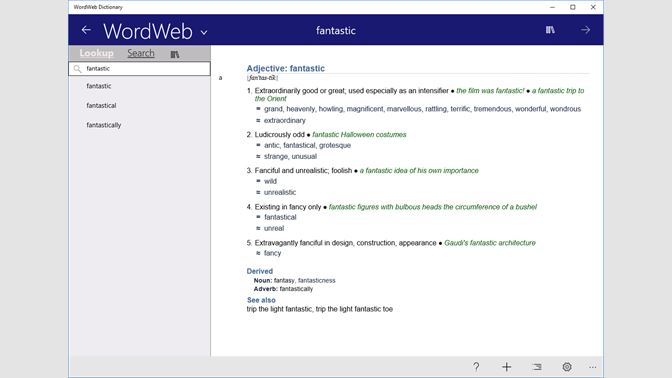Screen dimensions: 672x378
Task: Maximize the WordWeb Dictionary window
Action: coord(573,7)
